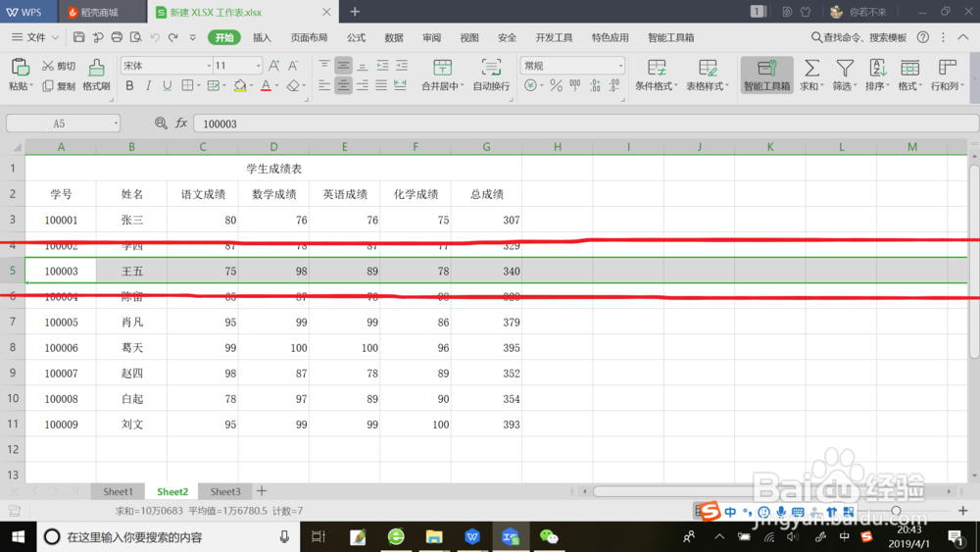Open the Name Box dropdown arrow
This screenshot has height=552, width=980.
tap(116, 124)
